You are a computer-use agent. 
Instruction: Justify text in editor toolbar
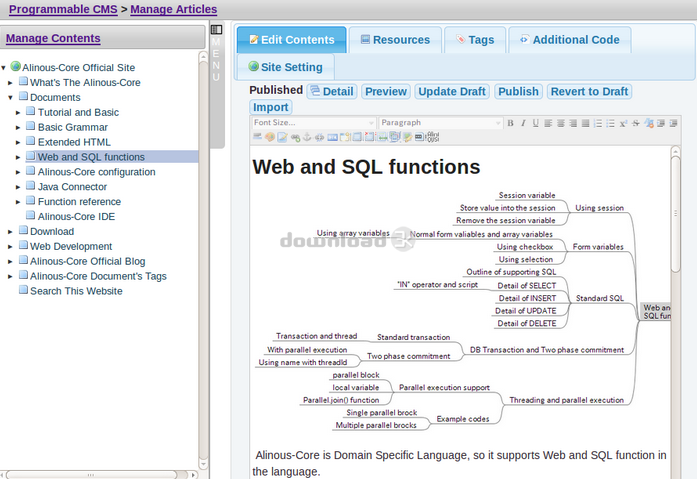coord(585,123)
